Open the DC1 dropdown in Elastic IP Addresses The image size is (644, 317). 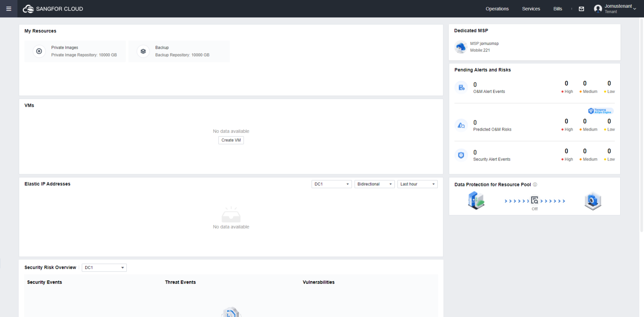(x=331, y=184)
